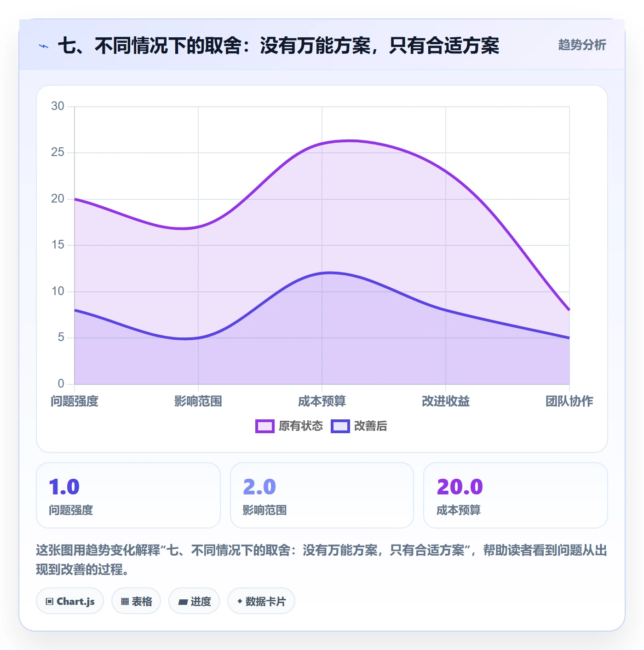Image resolution: width=644 pixels, height=650 pixels.
Task: Click the 影响范围 x-axis label
Action: [x=198, y=401]
